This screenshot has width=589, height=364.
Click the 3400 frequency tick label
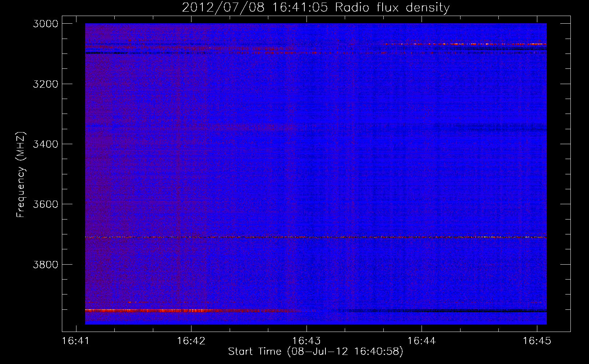pyautogui.click(x=46, y=144)
